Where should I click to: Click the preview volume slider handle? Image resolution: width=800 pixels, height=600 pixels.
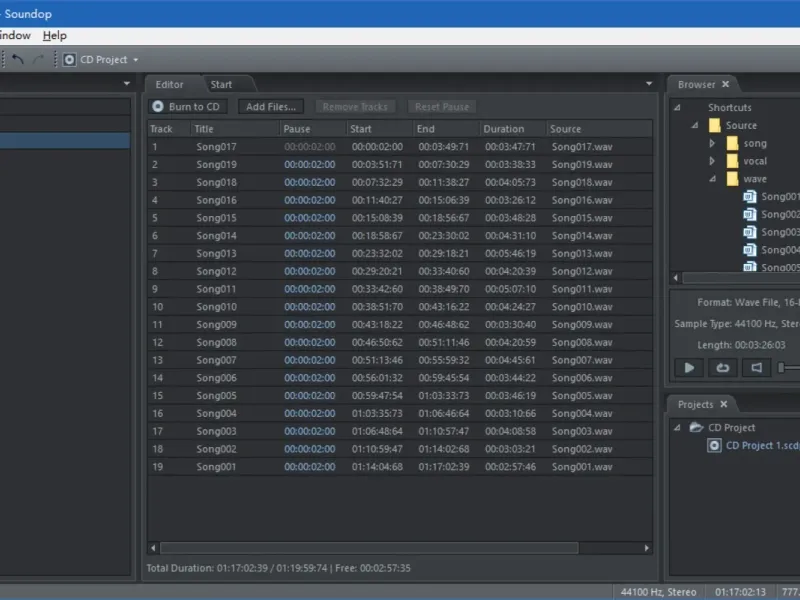(781, 367)
